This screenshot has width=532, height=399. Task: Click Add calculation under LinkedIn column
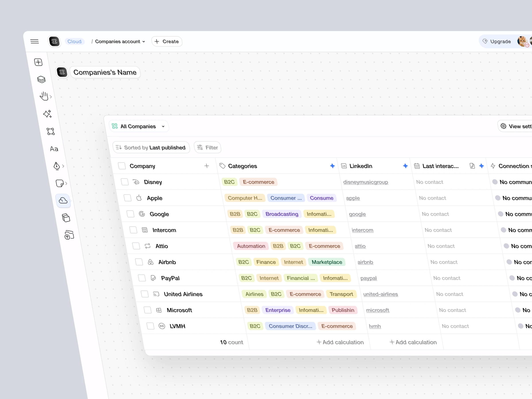tap(413, 342)
